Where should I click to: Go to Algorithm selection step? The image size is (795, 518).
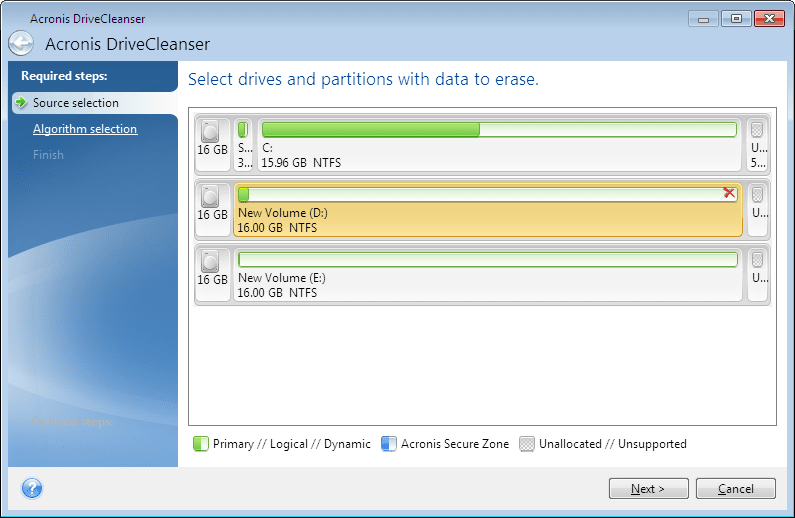tap(85, 129)
